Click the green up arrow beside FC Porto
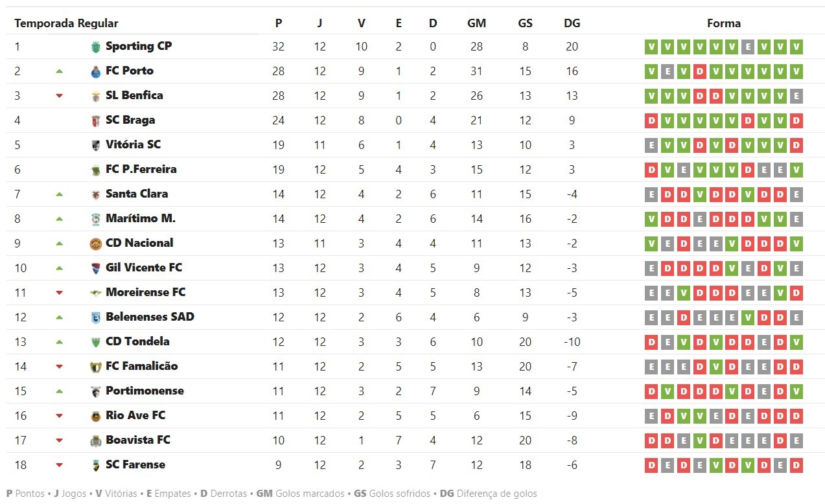This screenshot has height=504, width=825. tap(60, 71)
